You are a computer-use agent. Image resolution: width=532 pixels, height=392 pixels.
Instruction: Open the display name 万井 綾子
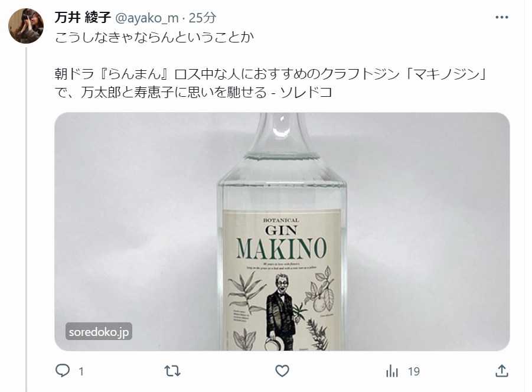(x=83, y=18)
